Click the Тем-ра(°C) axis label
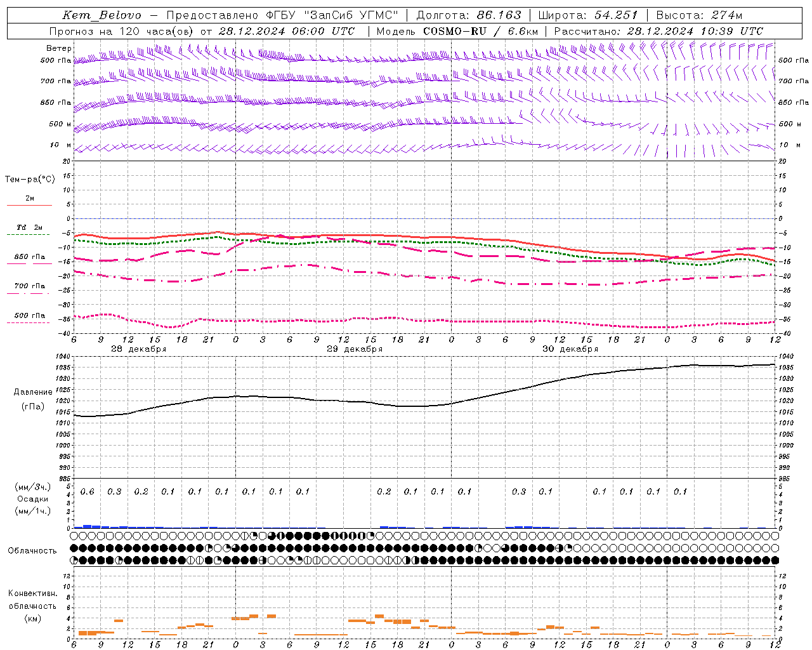The image size is (812, 650). (30, 180)
